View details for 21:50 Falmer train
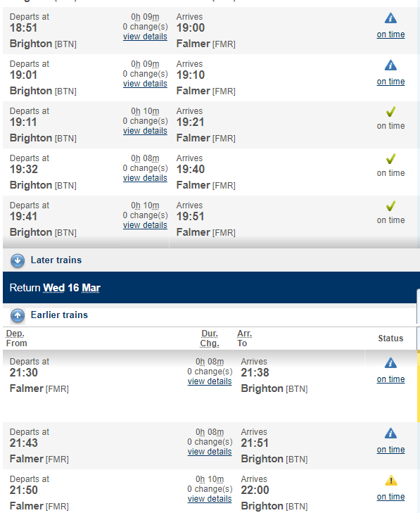Image resolution: width=420 pixels, height=513 pixels. point(210,499)
